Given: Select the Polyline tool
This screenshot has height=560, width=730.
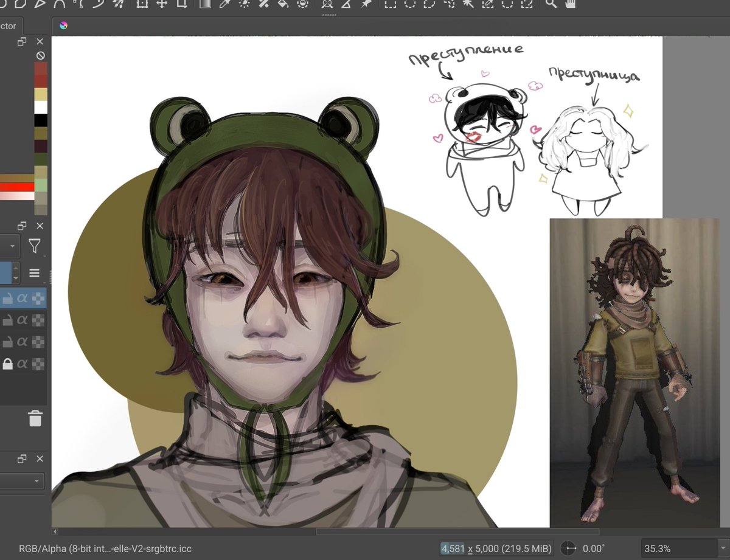Looking at the screenshot, I should tap(40, 4).
